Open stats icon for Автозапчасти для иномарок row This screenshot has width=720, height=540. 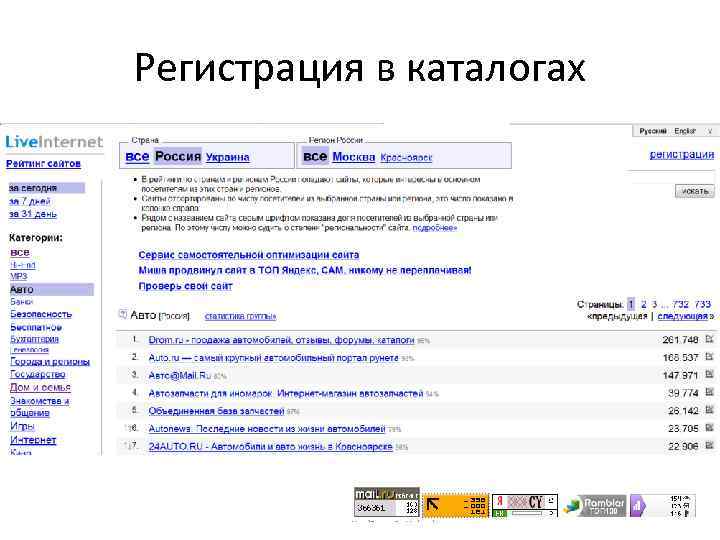click(x=709, y=392)
